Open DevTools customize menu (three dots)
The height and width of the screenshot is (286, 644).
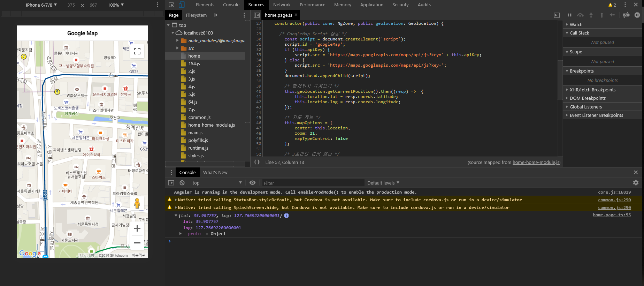pos(625,5)
